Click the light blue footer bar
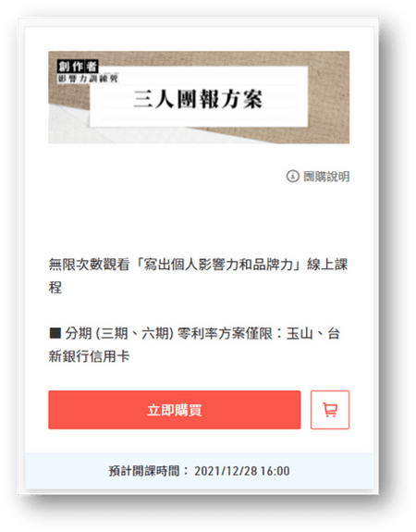This screenshot has width=416, height=532. click(199, 471)
